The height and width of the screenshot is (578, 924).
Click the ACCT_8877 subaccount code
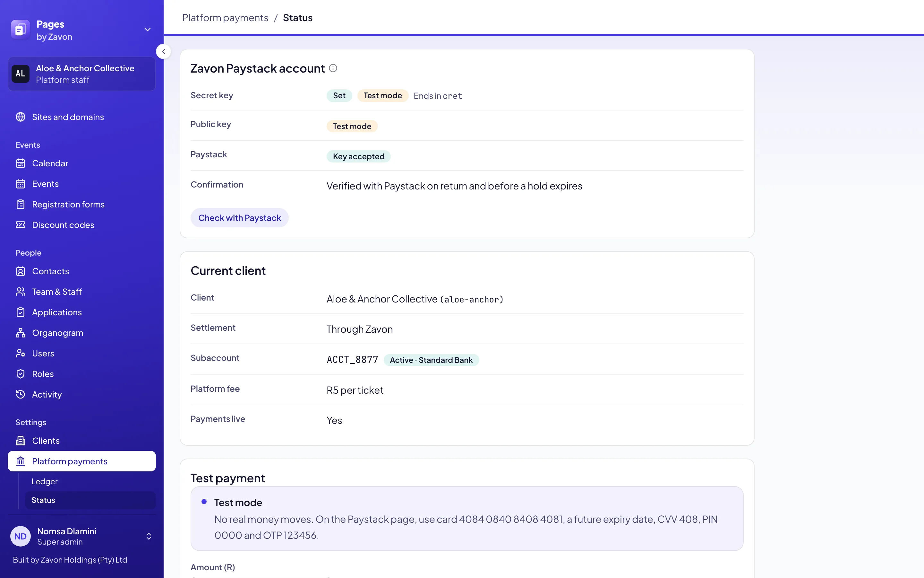point(352,360)
